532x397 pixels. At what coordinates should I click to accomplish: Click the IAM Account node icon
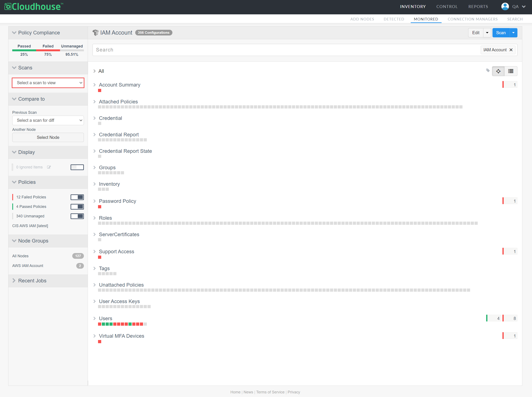(x=95, y=33)
